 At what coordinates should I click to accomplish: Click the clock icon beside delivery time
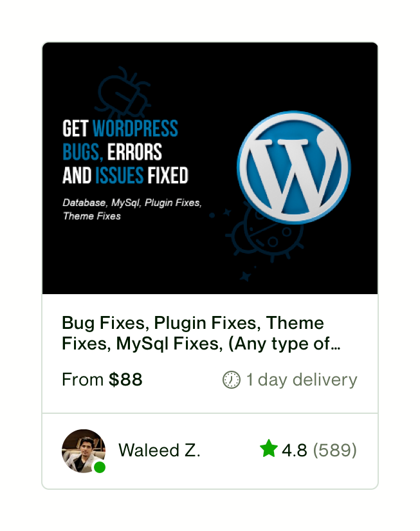(232, 380)
